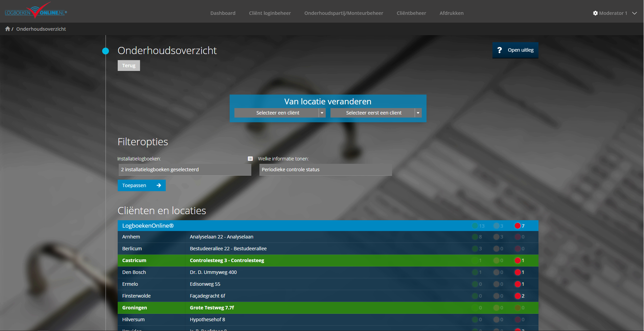Select the LogboekenOnline® client header row
The image size is (644, 331).
[x=328, y=226]
